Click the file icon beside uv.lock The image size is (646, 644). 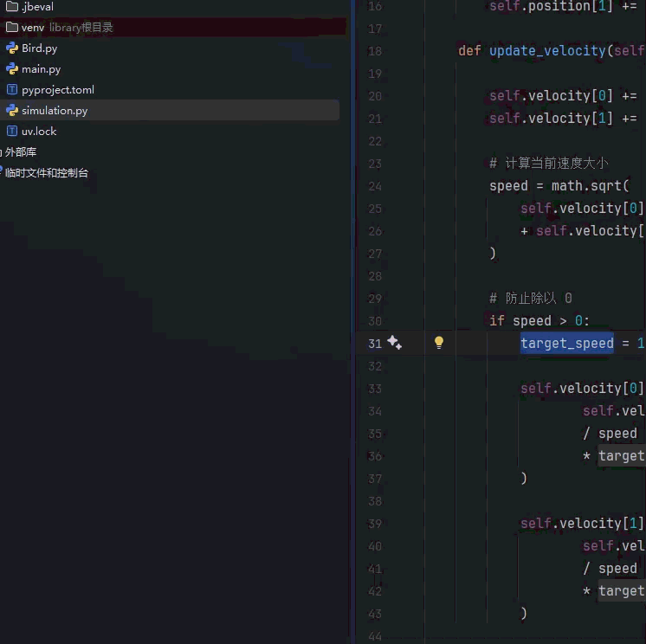pos(12,131)
